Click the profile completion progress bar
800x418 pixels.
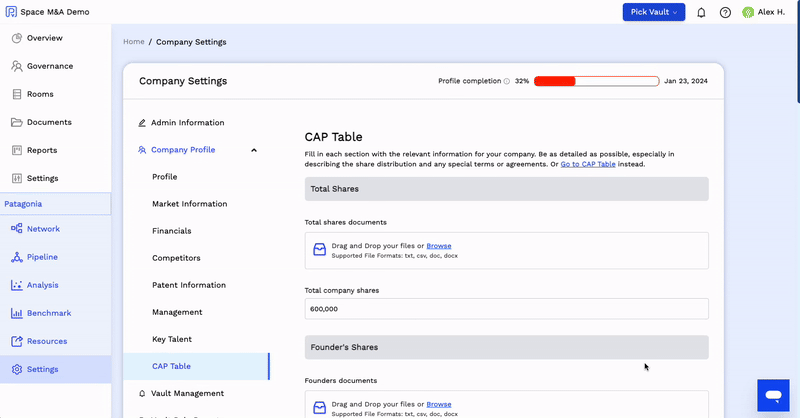click(596, 81)
